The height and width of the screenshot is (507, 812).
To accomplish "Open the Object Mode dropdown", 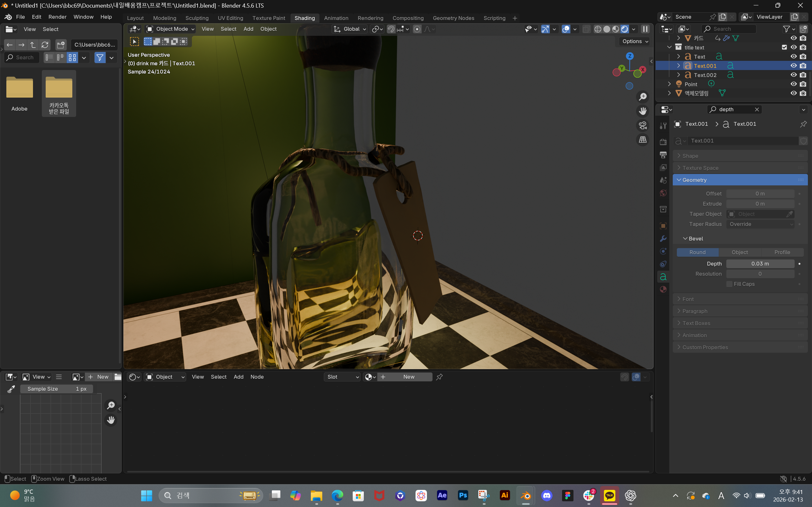I will pyautogui.click(x=171, y=29).
